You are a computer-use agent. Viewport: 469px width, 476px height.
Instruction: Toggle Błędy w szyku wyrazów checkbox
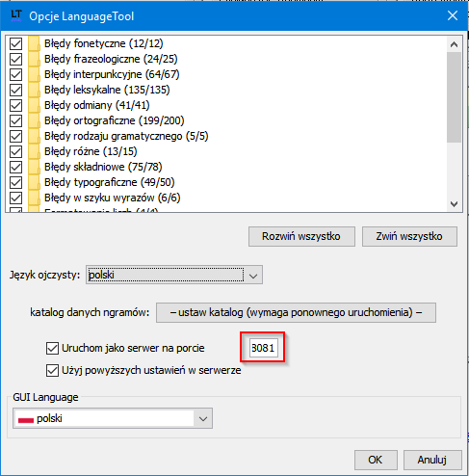tap(15, 198)
